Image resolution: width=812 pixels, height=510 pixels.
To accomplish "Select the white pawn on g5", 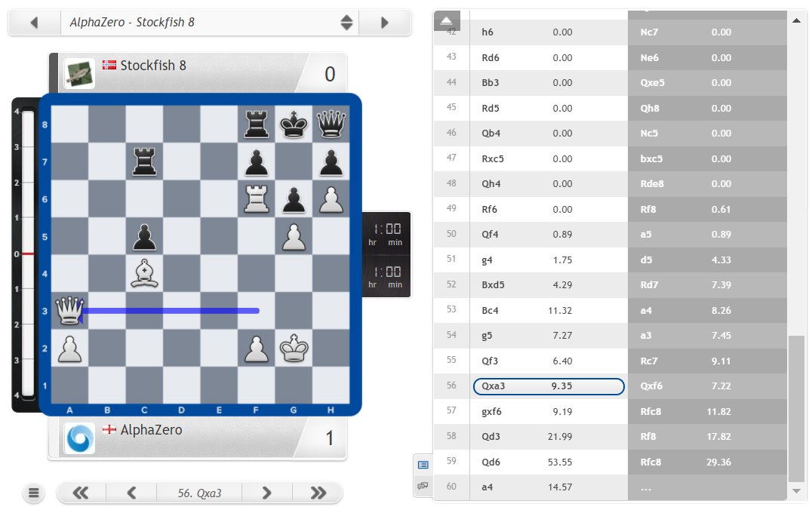I will 294,236.
